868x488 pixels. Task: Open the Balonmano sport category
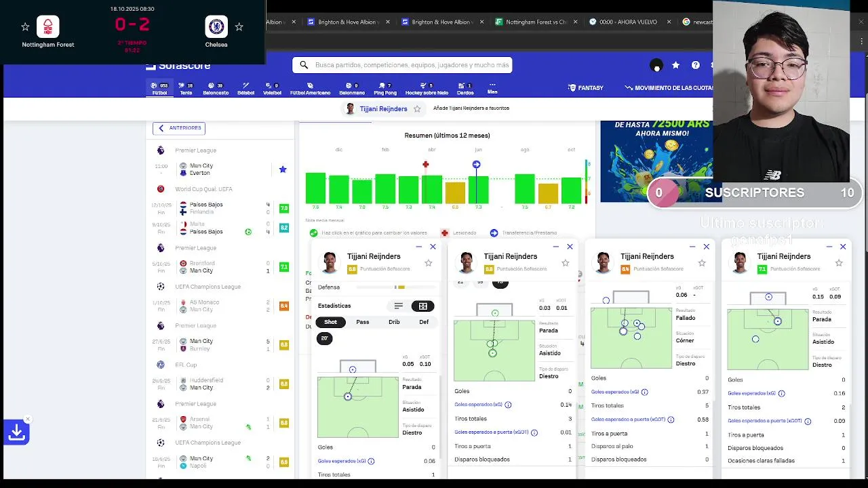coord(352,89)
